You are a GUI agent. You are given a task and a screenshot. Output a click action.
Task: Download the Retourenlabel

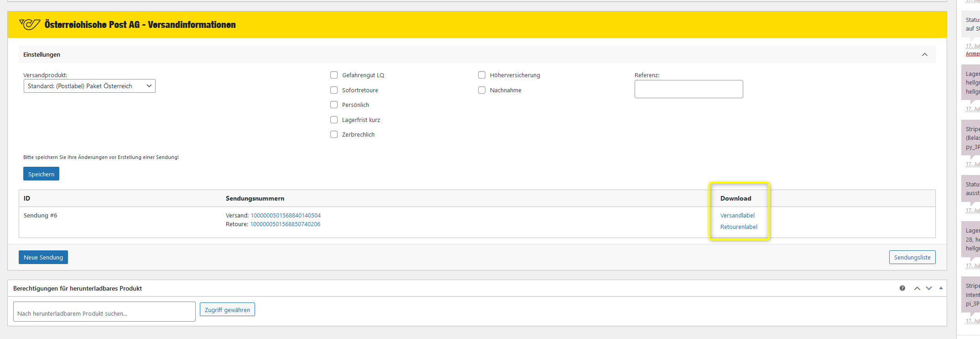(739, 227)
